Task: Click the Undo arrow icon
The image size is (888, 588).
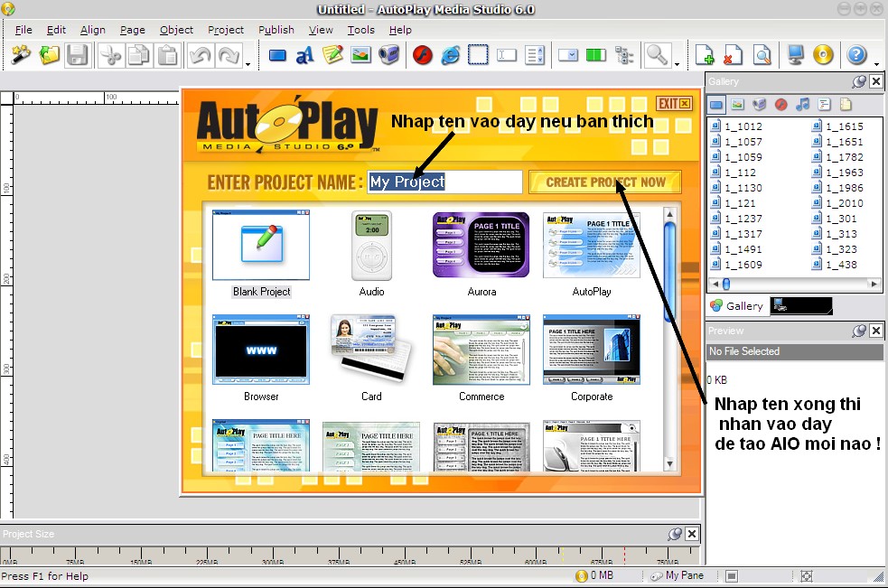Action: 201,55
